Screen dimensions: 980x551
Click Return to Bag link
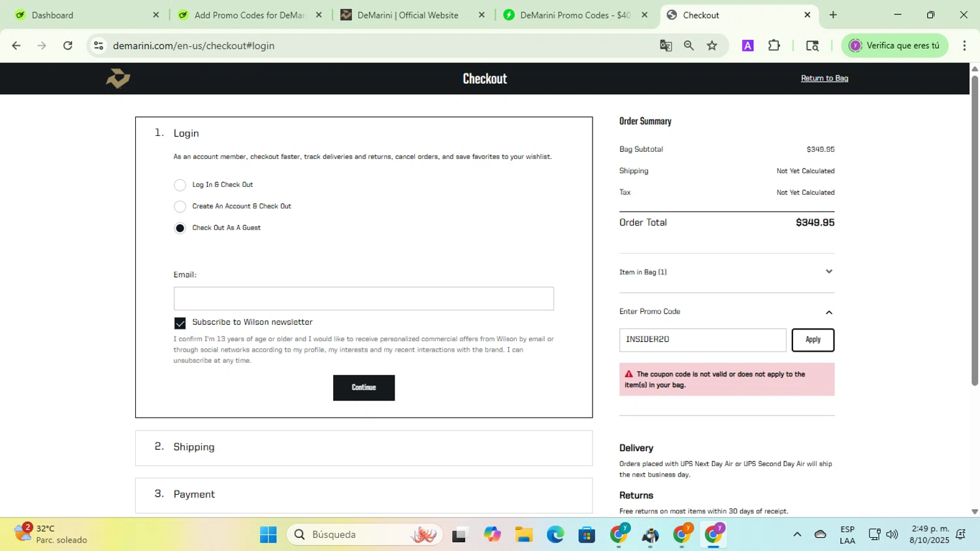[825, 78]
